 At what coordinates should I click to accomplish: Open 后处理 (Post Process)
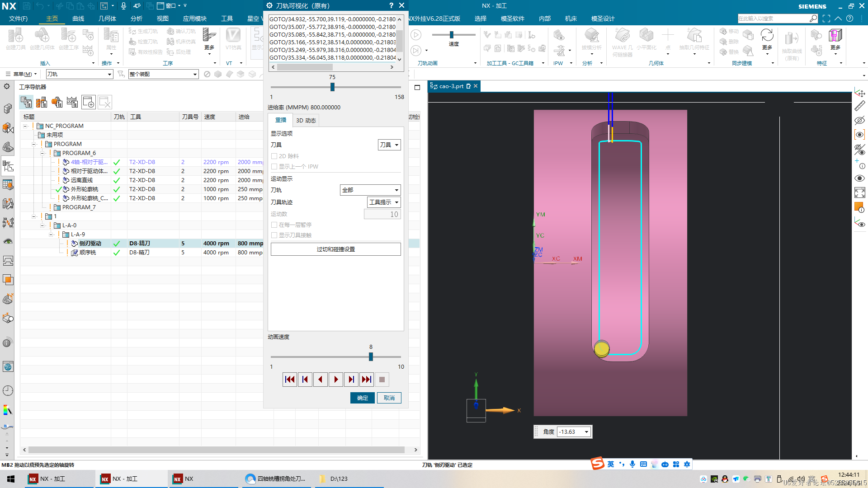click(179, 52)
